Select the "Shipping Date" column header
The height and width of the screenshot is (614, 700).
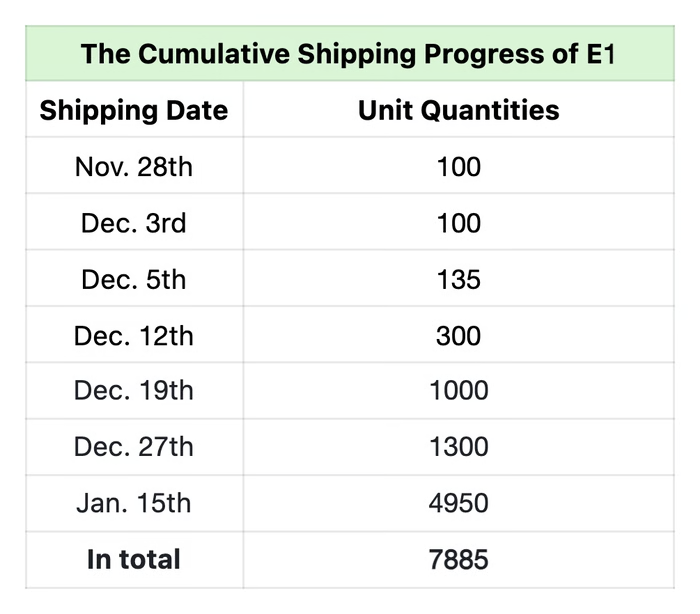134,110
